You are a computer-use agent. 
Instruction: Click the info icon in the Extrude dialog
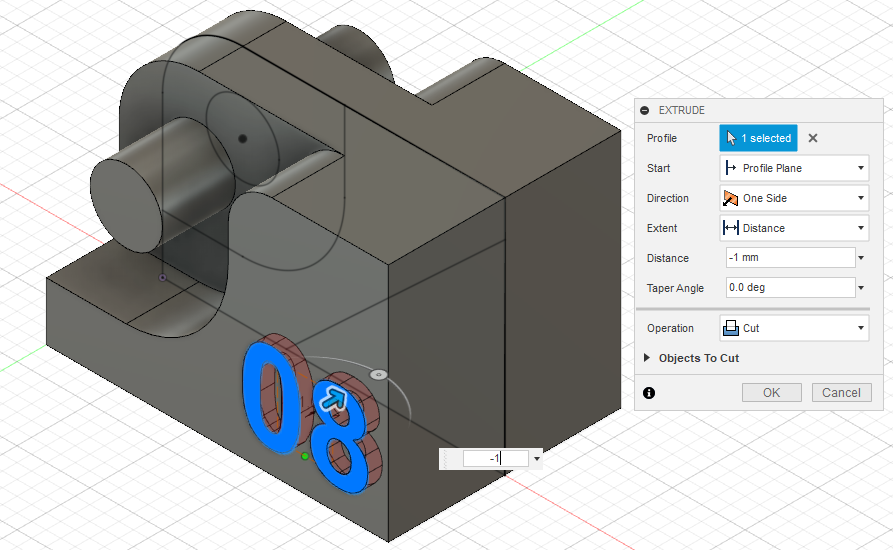tap(649, 393)
